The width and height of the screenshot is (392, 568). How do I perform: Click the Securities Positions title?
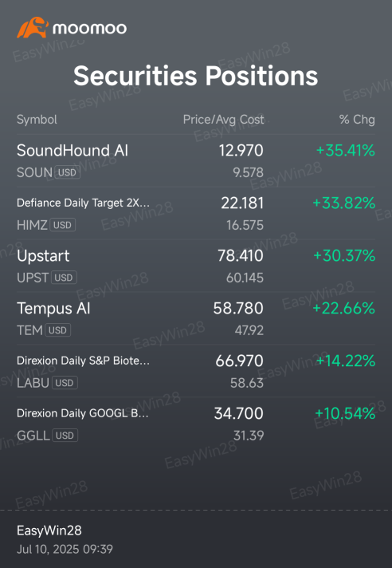pyautogui.click(x=196, y=76)
